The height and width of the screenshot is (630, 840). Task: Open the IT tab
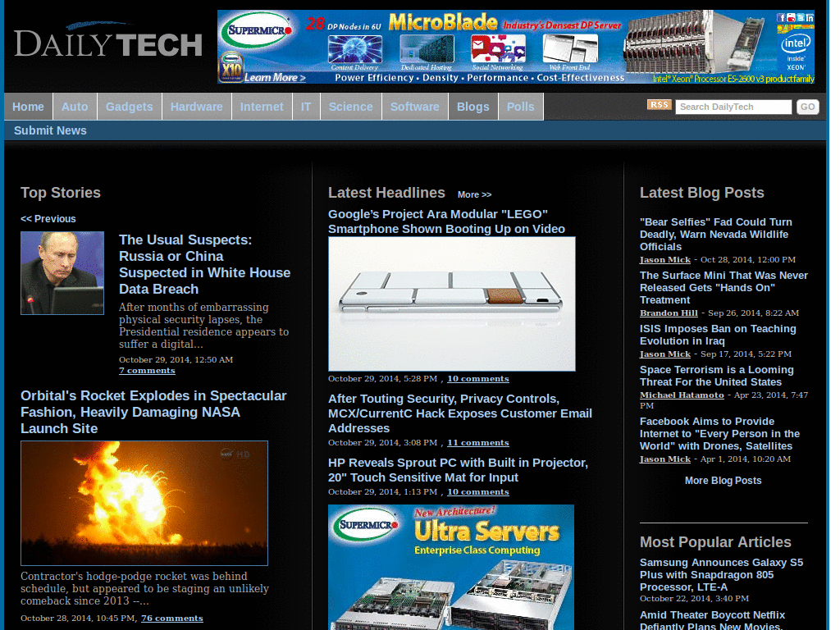pos(306,107)
